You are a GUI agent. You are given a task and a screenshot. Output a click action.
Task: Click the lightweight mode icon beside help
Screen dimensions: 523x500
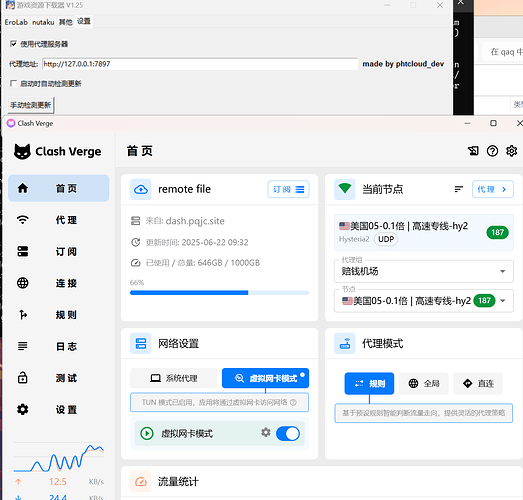[473, 151]
